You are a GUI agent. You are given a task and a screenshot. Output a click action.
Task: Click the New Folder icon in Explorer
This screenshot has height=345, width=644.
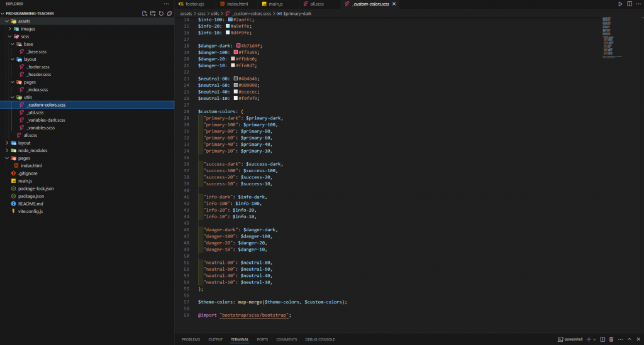tap(153, 13)
